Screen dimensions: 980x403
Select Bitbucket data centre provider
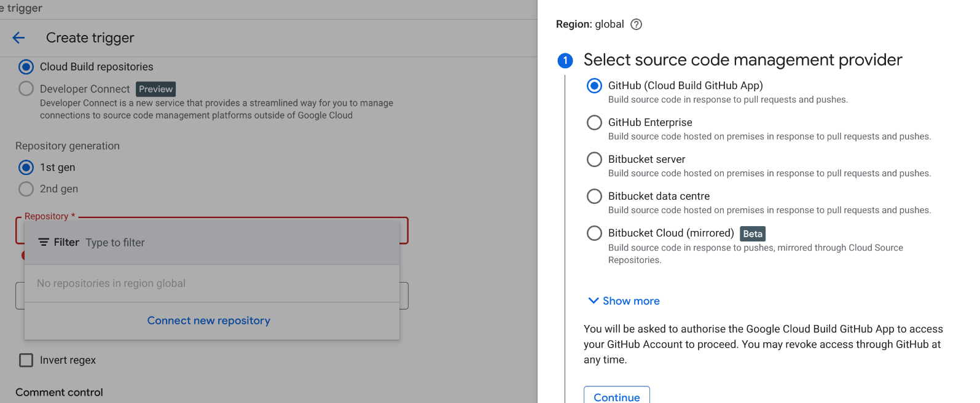coord(594,196)
